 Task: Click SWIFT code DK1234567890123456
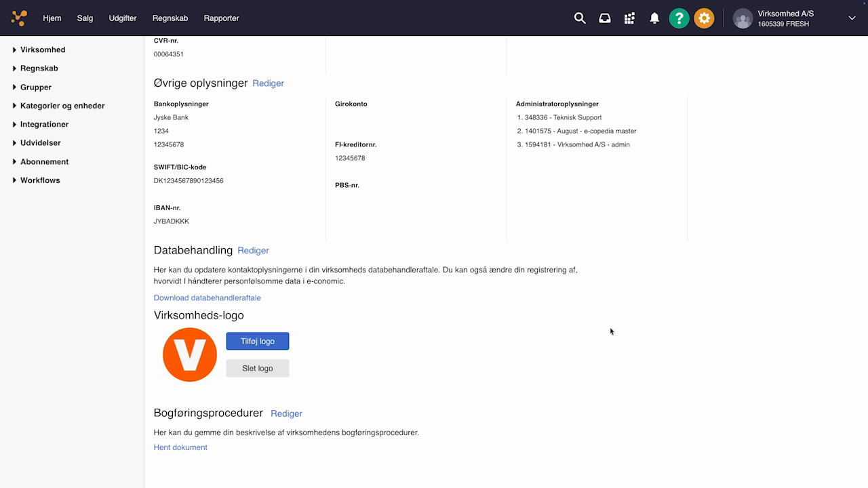click(189, 181)
